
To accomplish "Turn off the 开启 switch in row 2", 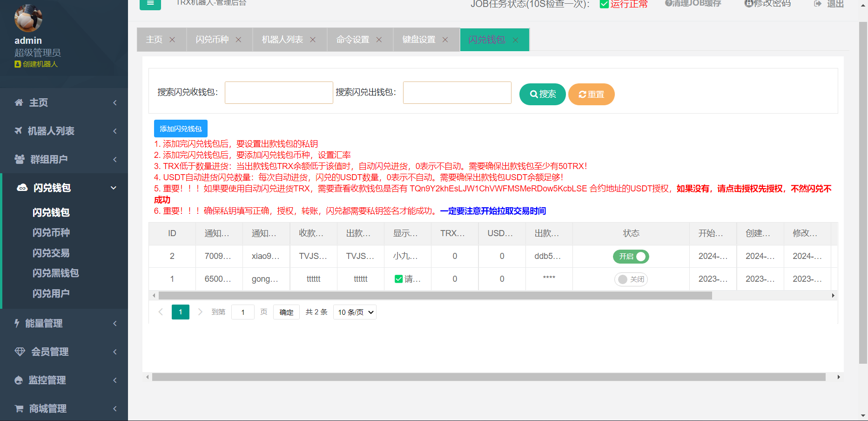I will (631, 256).
